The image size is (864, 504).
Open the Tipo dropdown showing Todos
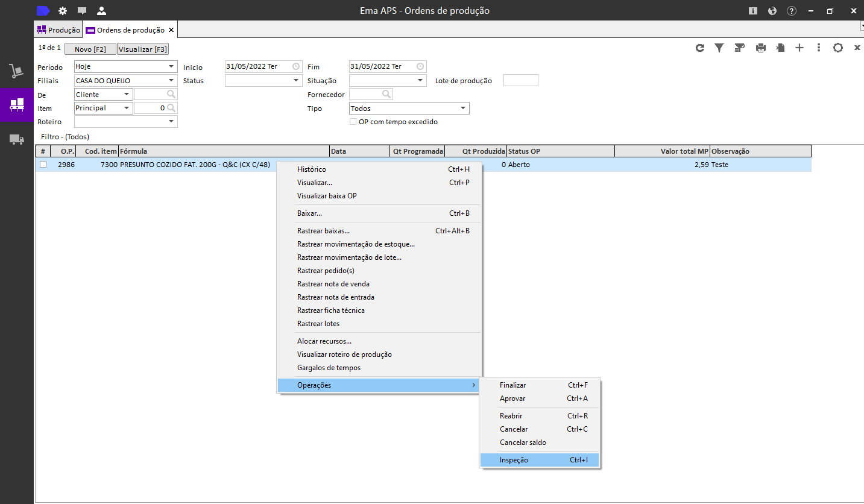click(x=463, y=109)
